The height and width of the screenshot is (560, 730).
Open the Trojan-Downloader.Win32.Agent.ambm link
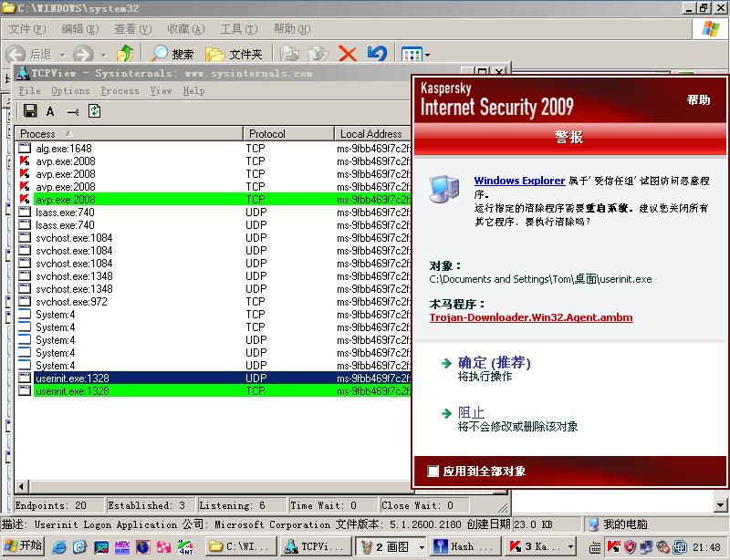tap(531, 317)
